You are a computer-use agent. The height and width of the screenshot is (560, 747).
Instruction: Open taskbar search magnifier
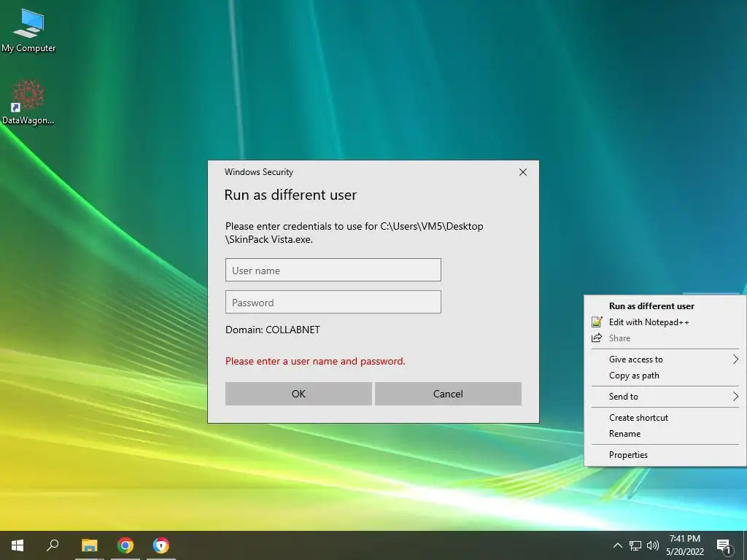pyautogui.click(x=53, y=545)
